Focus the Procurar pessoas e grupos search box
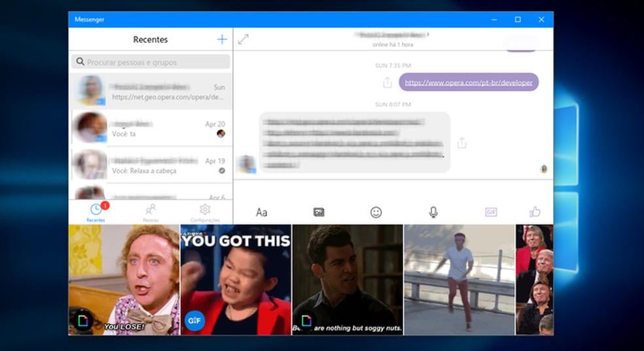 151,62
